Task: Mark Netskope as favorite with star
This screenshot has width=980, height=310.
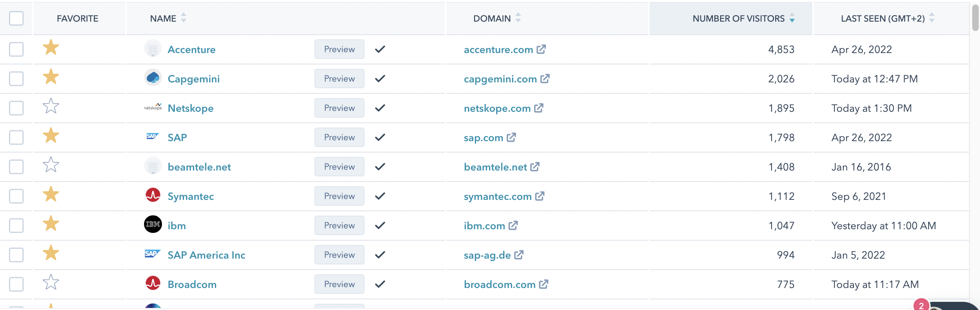Action: (51, 106)
